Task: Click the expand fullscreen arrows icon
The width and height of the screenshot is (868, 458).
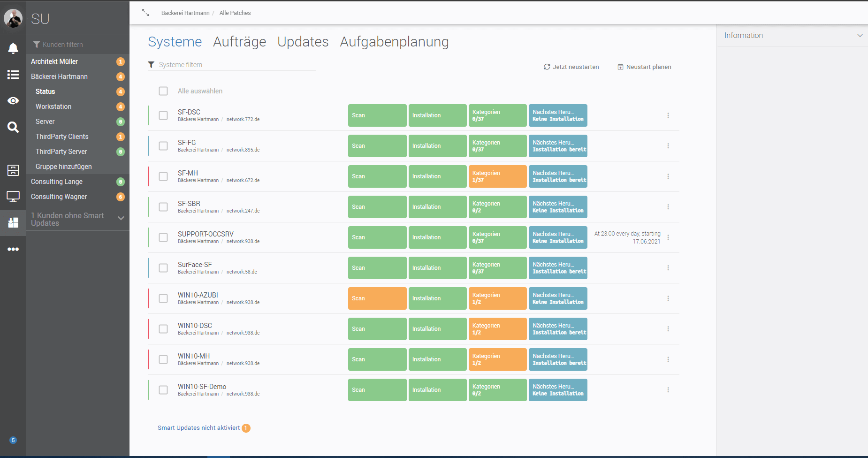Action: pos(145,13)
